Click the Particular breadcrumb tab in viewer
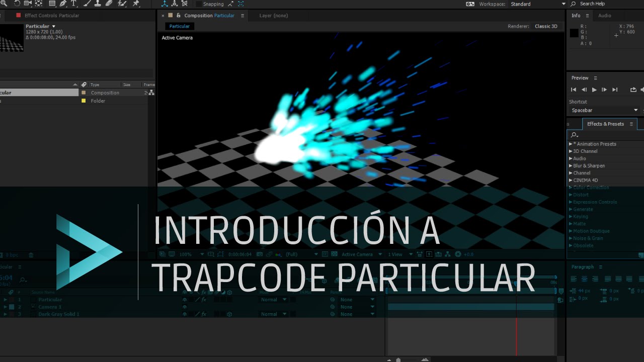644x362 pixels. pyautogui.click(x=180, y=26)
